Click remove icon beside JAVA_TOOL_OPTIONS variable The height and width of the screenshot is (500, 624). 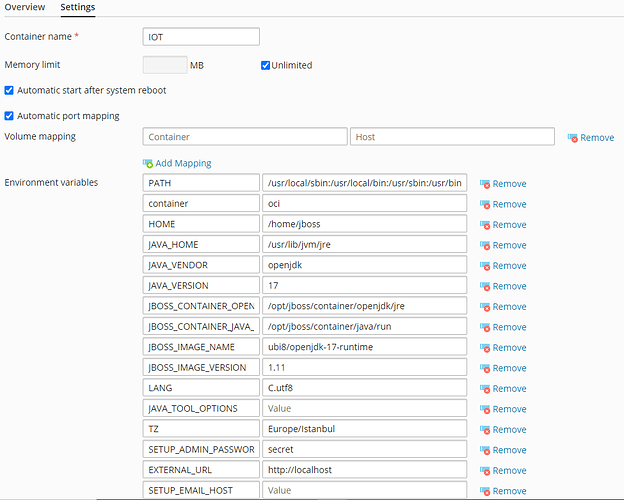click(485, 409)
